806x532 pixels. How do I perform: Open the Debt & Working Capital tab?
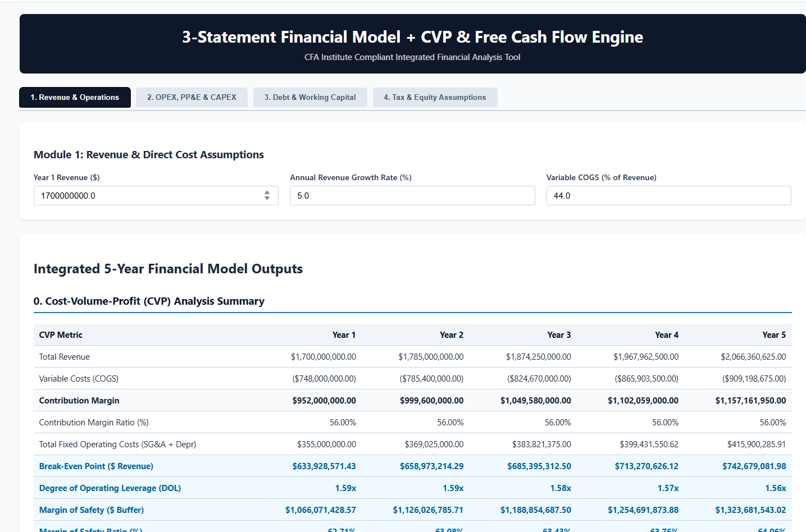(310, 97)
